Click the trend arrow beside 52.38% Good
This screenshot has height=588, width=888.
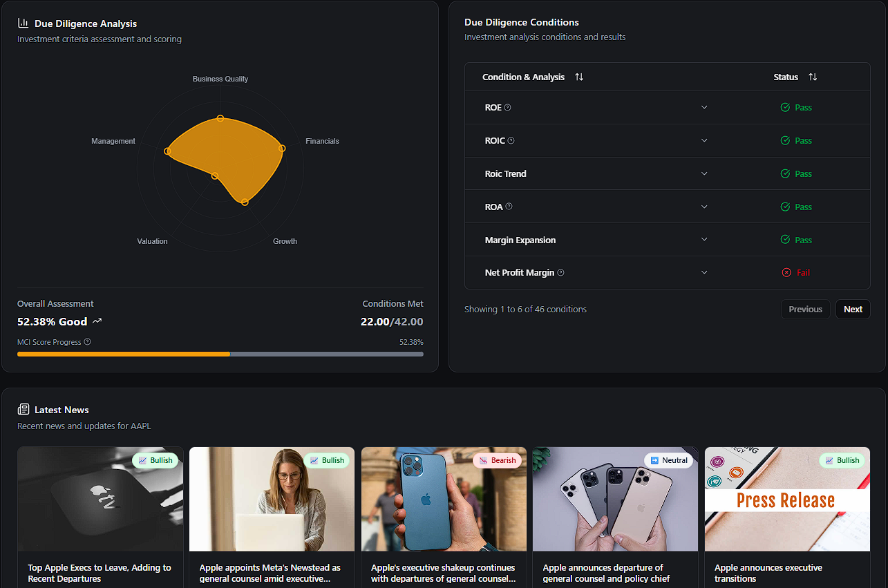pyautogui.click(x=96, y=321)
